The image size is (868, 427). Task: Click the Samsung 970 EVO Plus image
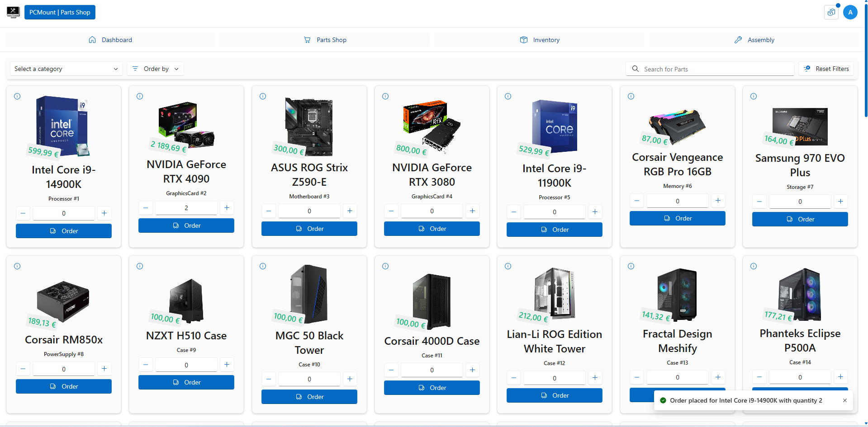pos(800,127)
